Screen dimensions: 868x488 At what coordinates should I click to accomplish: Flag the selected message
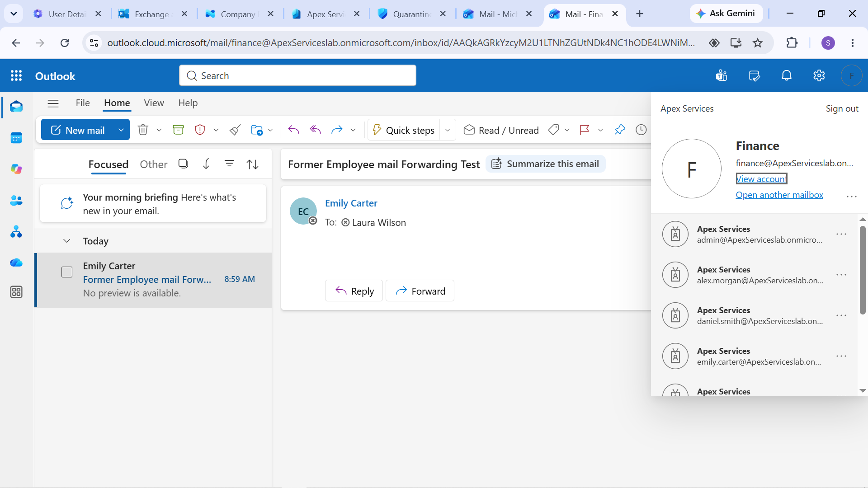coord(585,130)
